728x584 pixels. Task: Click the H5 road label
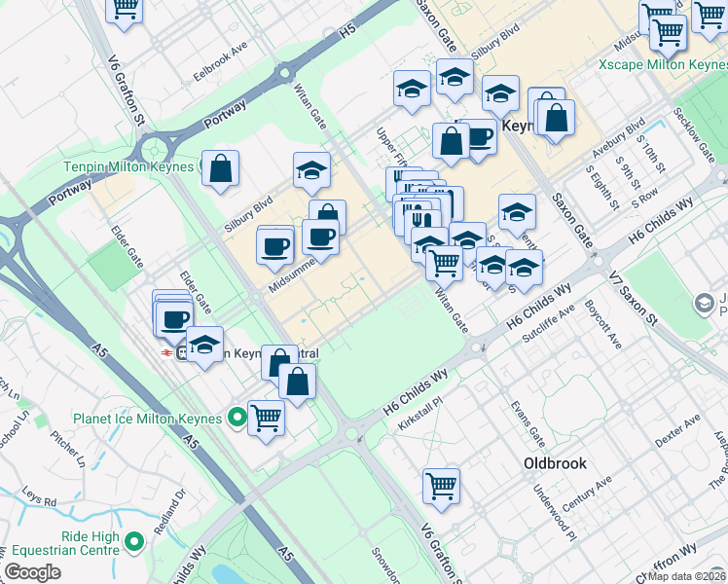(x=346, y=30)
